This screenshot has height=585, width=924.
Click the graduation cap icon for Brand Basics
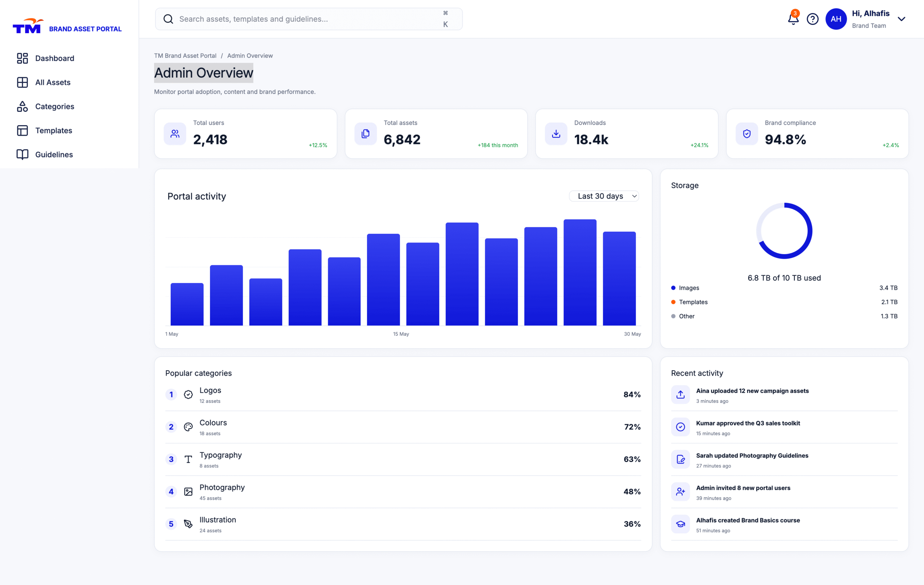coord(680,524)
